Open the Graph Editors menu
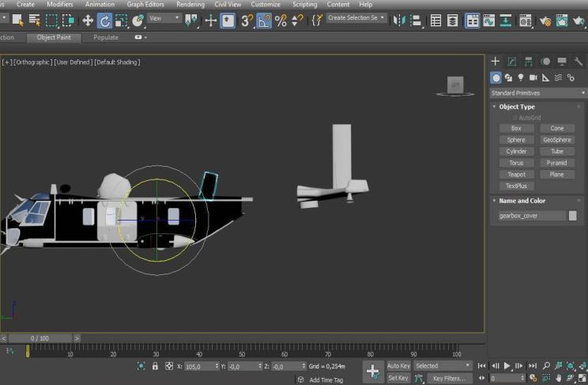Screen dimensions: 588x385 pyautogui.click(x=145, y=5)
